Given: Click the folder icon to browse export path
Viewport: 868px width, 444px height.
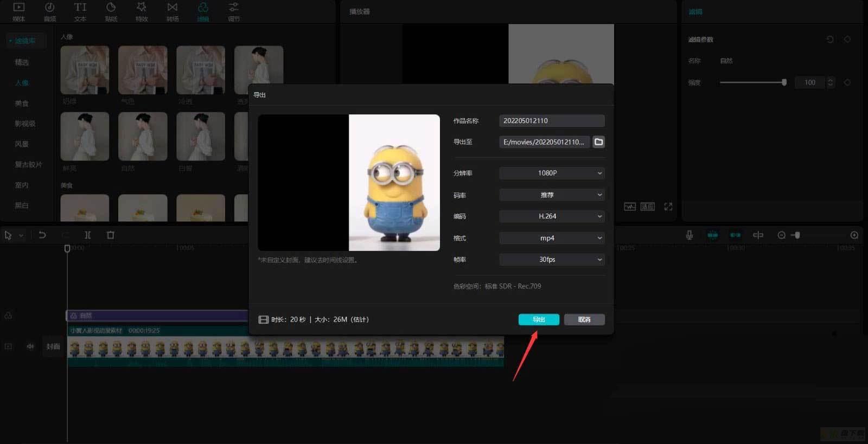Looking at the screenshot, I should [598, 142].
